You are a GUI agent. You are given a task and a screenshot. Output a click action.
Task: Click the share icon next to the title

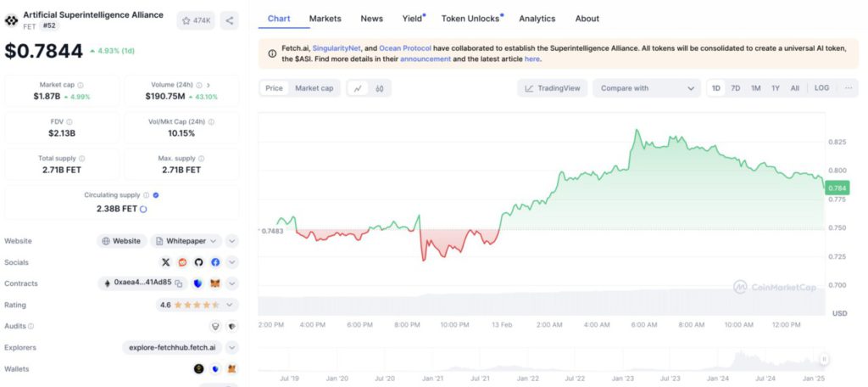coord(229,20)
